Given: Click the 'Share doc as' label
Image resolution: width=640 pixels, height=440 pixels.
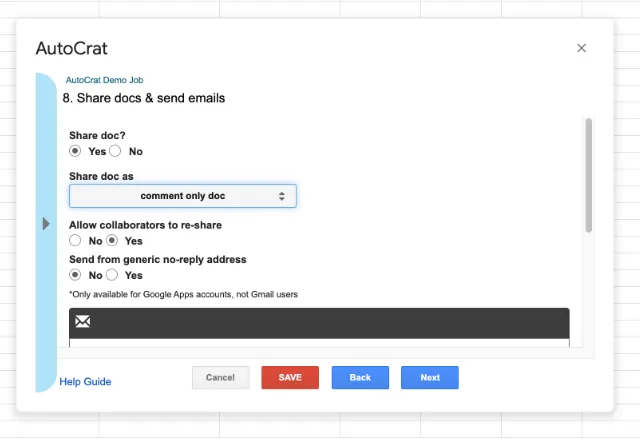Looking at the screenshot, I should point(101,176).
